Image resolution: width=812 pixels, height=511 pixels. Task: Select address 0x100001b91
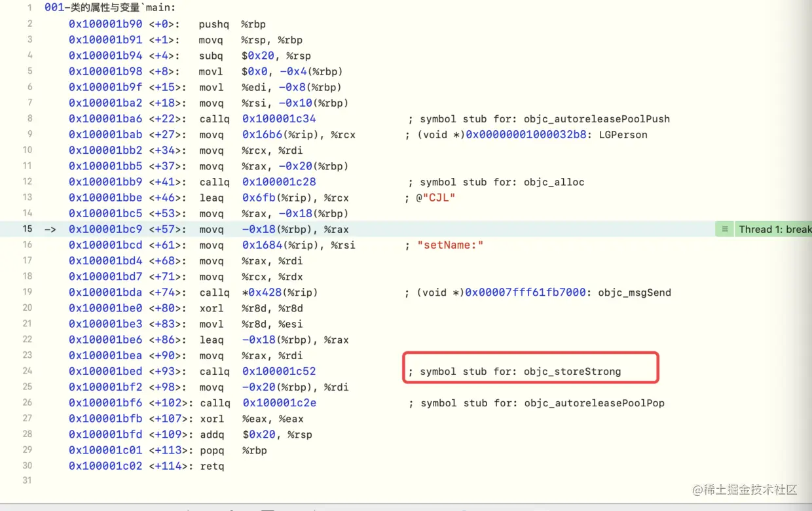point(105,40)
